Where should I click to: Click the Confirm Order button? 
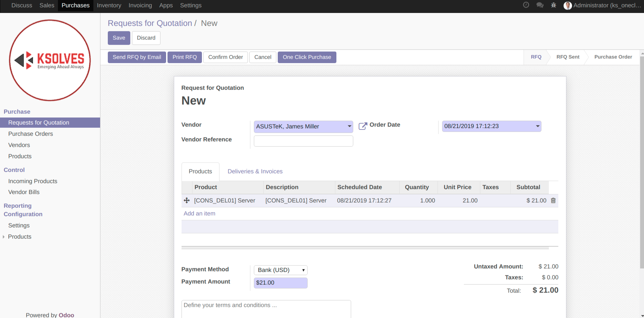(x=225, y=57)
